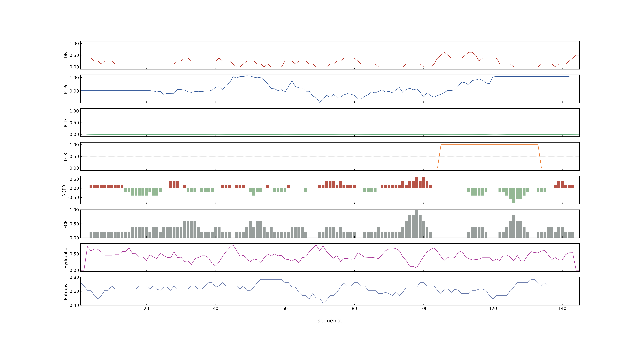Viewport: 644px width, 343px height.
Task: Click the x-axis tick label 140
Action: coord(562,308)
